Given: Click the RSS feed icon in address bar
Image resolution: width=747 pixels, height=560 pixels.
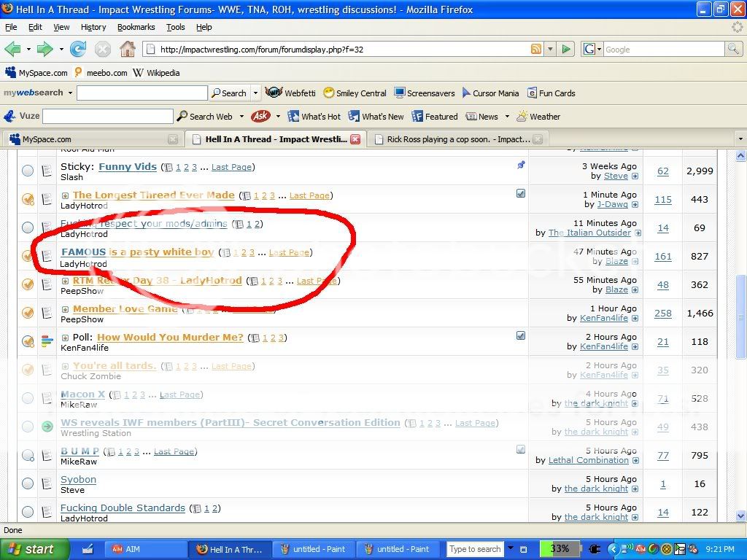Looking at the screenshot, I should pyautogui.click(x=536, y=50).
